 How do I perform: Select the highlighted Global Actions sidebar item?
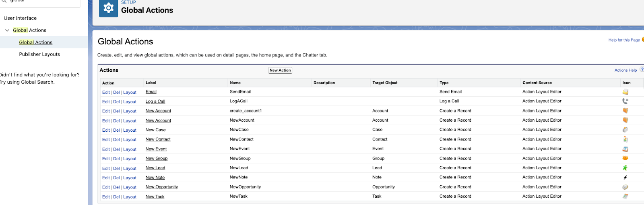(36, 42)
